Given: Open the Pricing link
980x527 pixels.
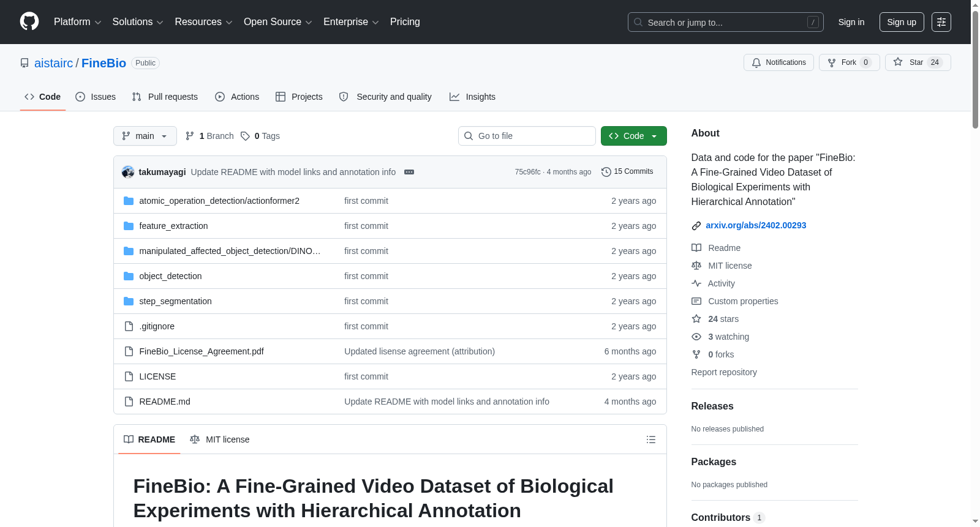Looking at the screenshot, I should pyautogui.click(x=405, y=22).
